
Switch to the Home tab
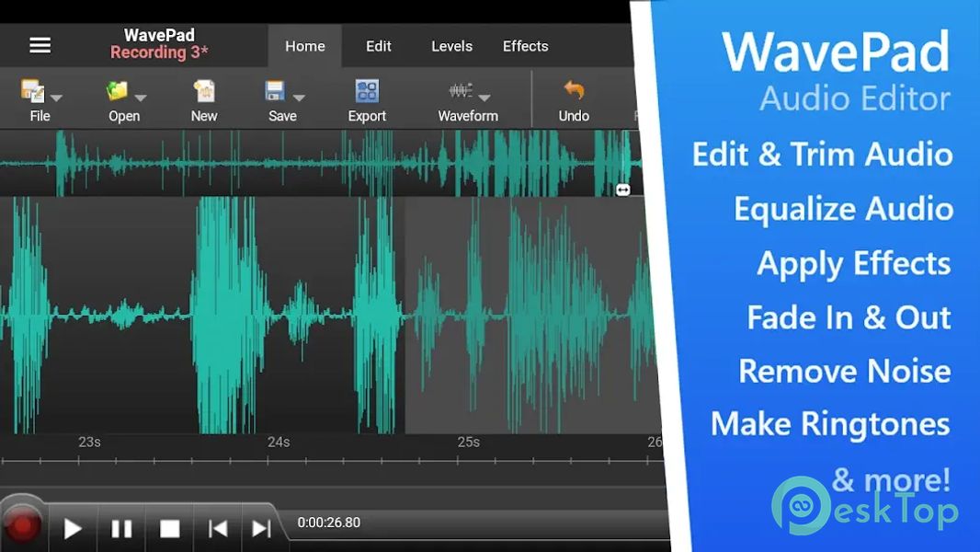coord(305,46)
